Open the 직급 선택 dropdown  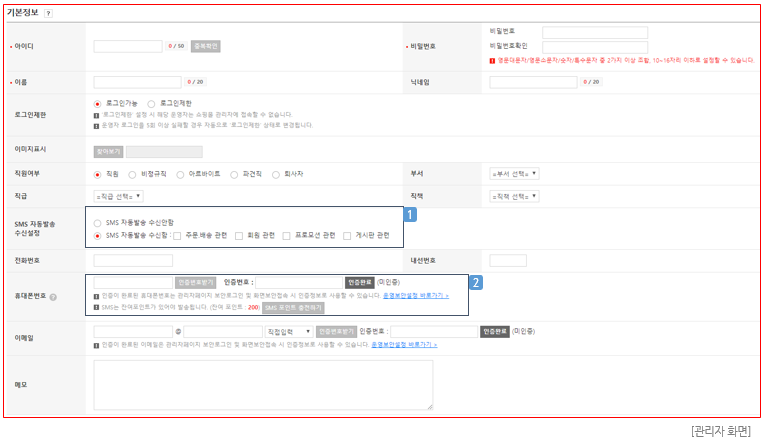point(118,196)
